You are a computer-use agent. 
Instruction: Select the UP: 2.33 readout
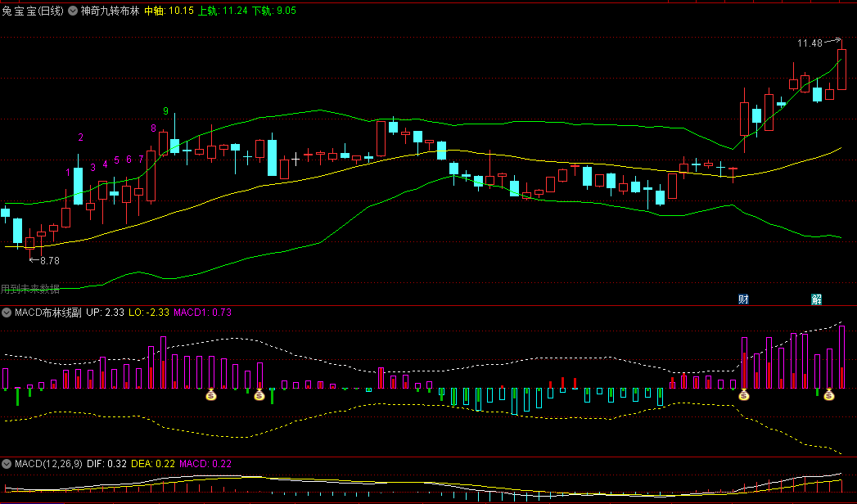pos(105,313)
